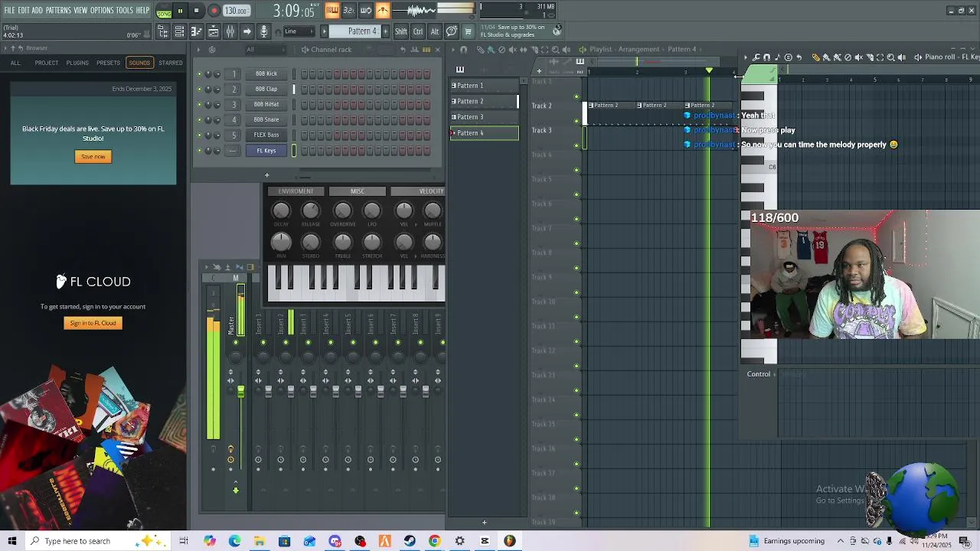Open the piano roll wrench tools icon
The width and height of the screenshot is (980, 551).
click(756, 57)
